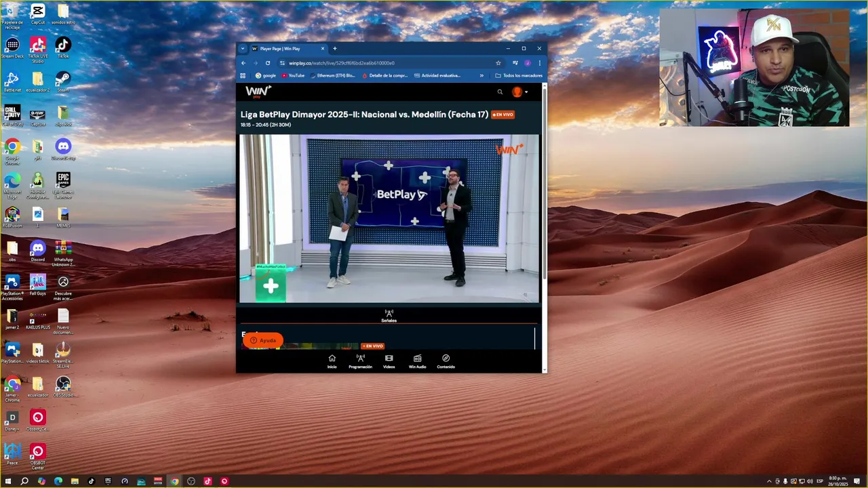Open the Señales signal selector
Viewport: 868px width, 488px height.
389,316
